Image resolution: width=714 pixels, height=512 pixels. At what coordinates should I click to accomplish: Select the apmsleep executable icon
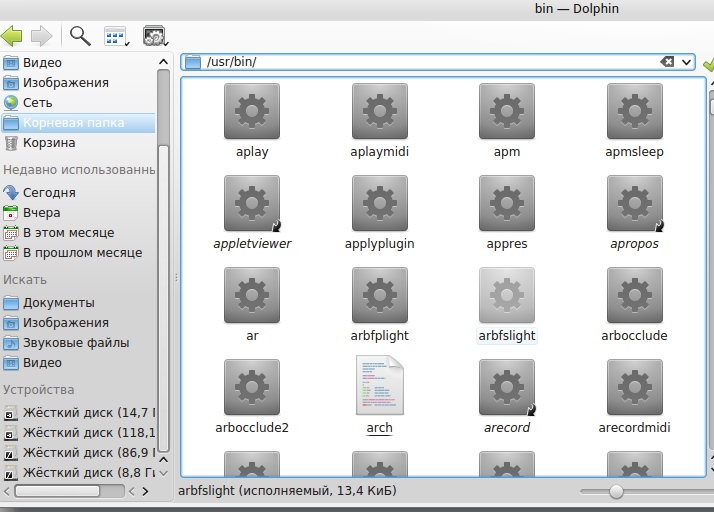[x=634, y=111]
